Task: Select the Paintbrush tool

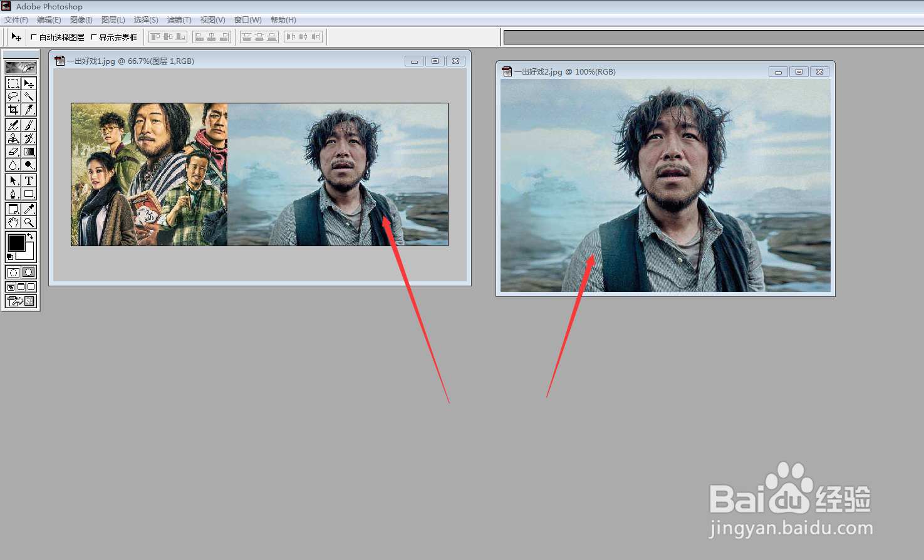Action: [x=29, y=125]
